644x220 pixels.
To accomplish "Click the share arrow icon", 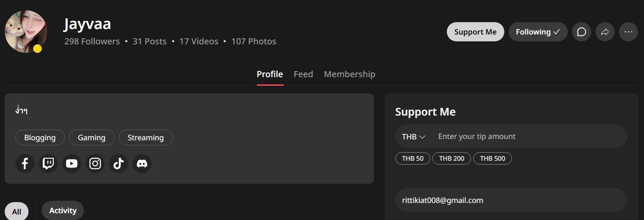I will point(605,32).
